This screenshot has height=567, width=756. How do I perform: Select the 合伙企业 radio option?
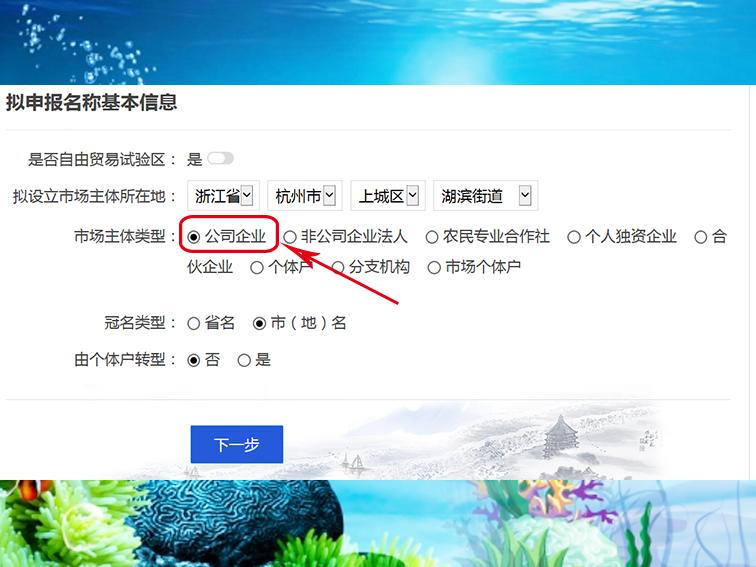(x=701, y=237)
